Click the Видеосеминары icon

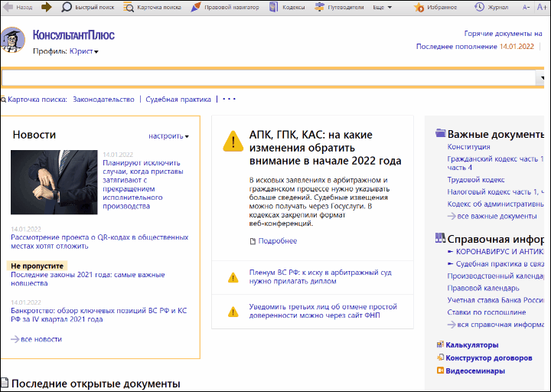(x=440, y=371)
